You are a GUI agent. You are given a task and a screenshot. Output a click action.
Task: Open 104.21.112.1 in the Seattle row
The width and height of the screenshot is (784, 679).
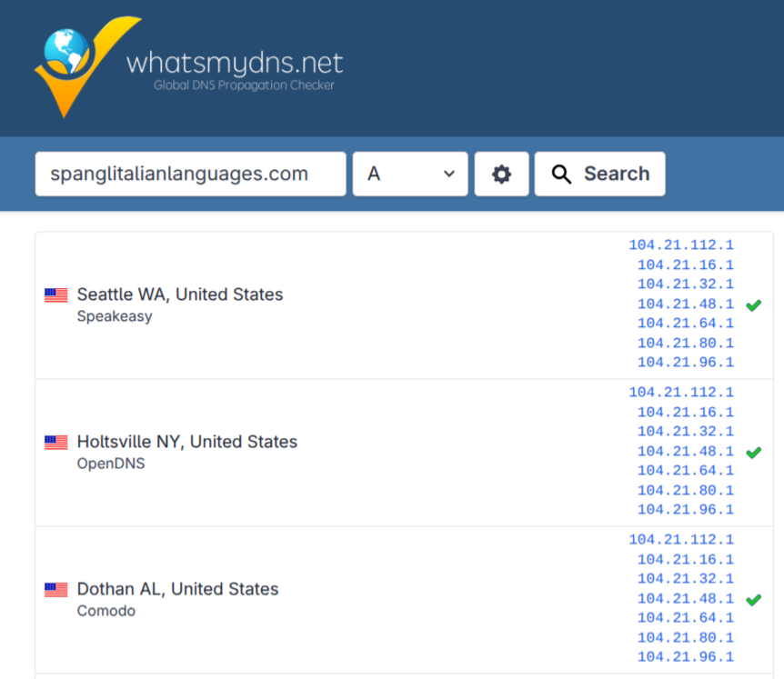[x=681, y=245]
